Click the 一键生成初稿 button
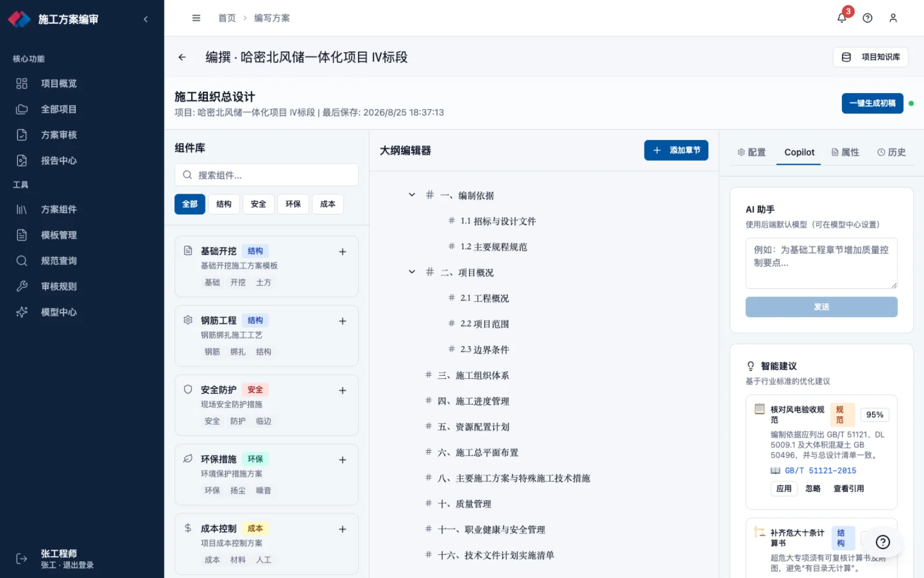 (x=872, y=103)
